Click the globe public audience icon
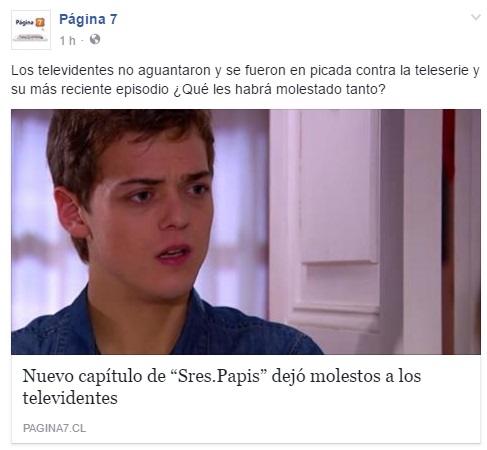 click(x=95, y=40)
